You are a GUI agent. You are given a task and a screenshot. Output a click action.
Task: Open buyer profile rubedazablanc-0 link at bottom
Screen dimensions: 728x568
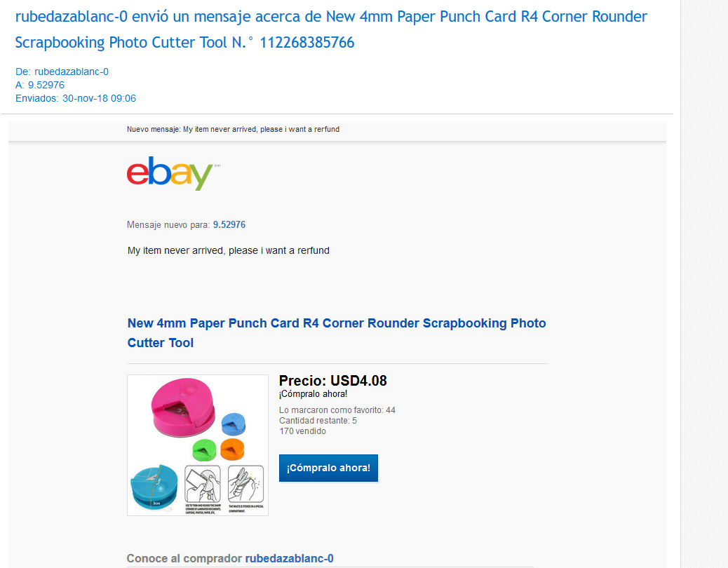[x=289, y=558]
